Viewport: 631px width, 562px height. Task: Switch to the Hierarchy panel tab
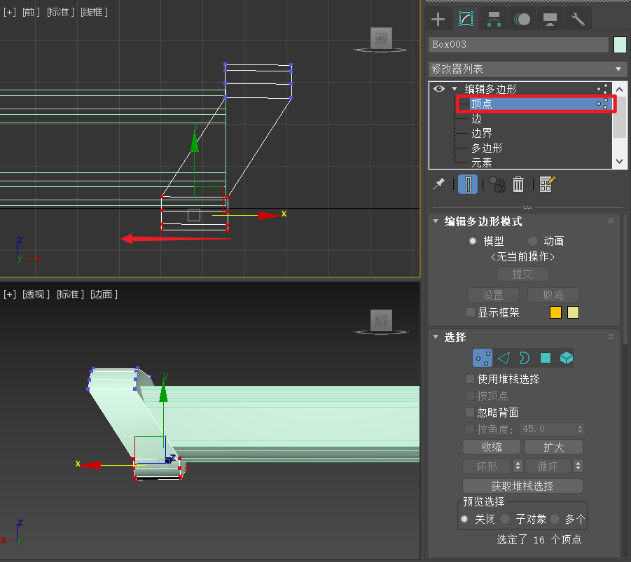pos(494,19)
